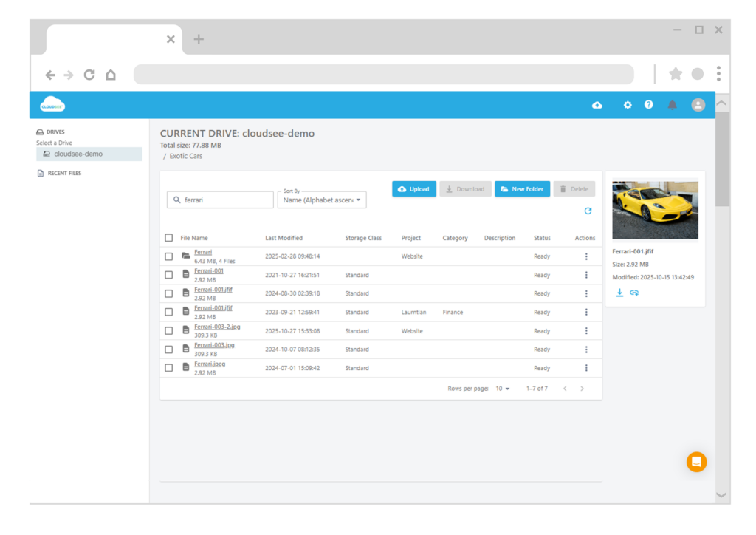Select the cloudsee-demo drive in the sidebar

tap(89, 154)
